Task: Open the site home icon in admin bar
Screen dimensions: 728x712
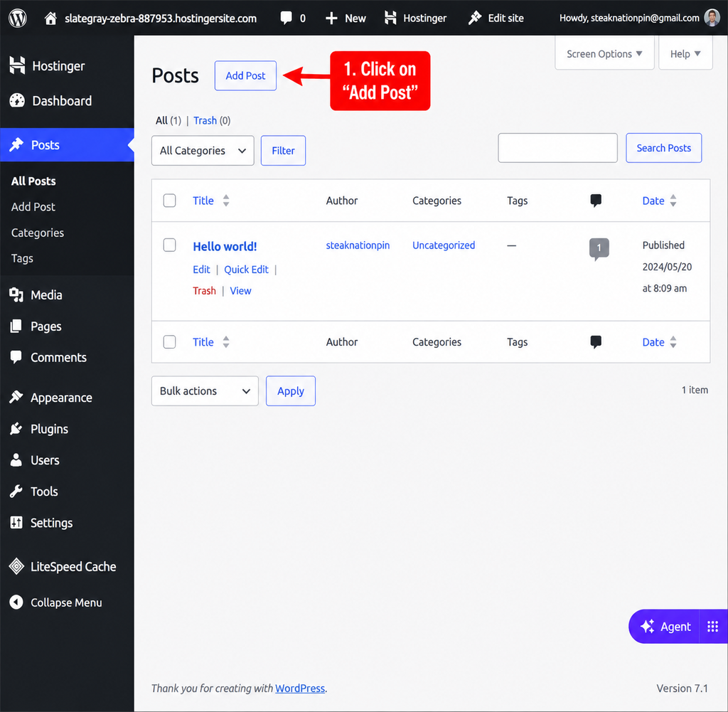Action: point(50,18)
